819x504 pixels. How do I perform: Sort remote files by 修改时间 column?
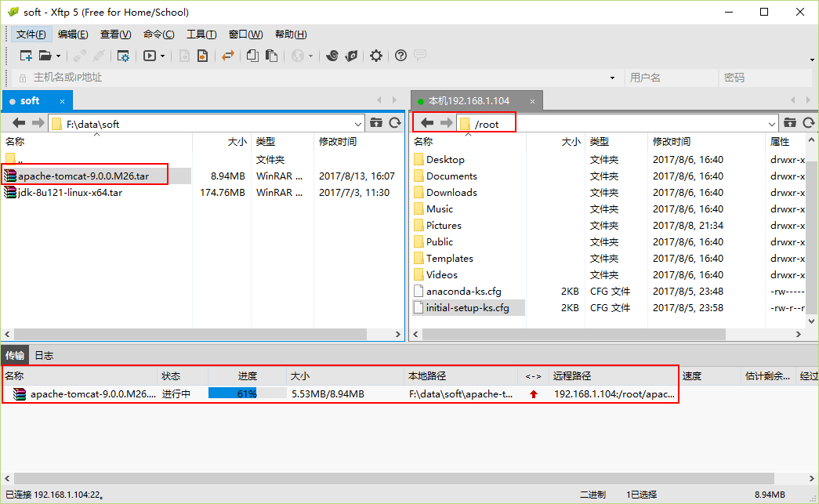tap(672, 142)
